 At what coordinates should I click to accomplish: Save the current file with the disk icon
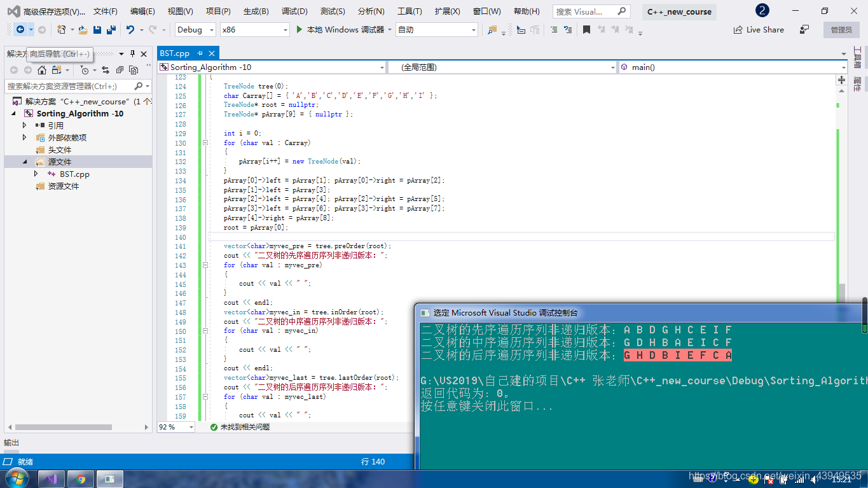tap(97, 29)
